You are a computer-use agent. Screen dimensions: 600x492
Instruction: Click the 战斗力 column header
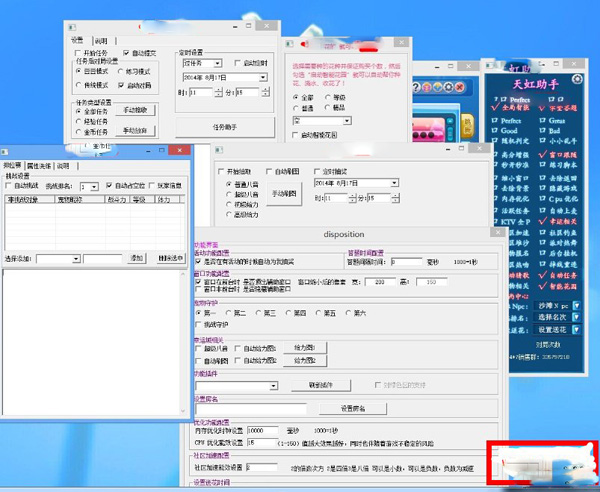117,199
